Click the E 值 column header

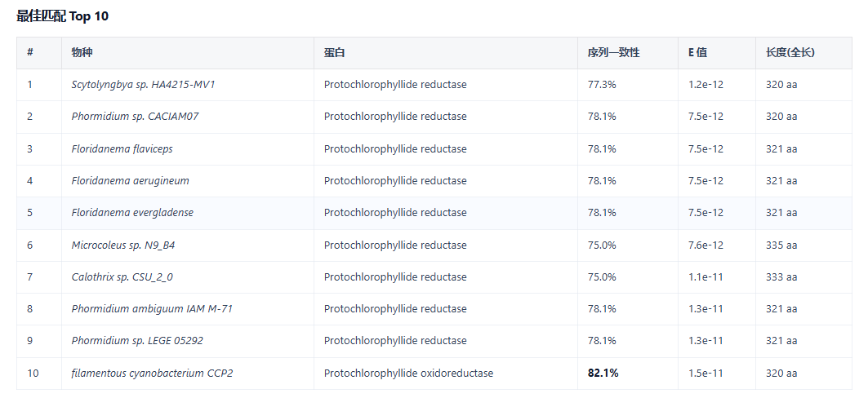[697, 52]
